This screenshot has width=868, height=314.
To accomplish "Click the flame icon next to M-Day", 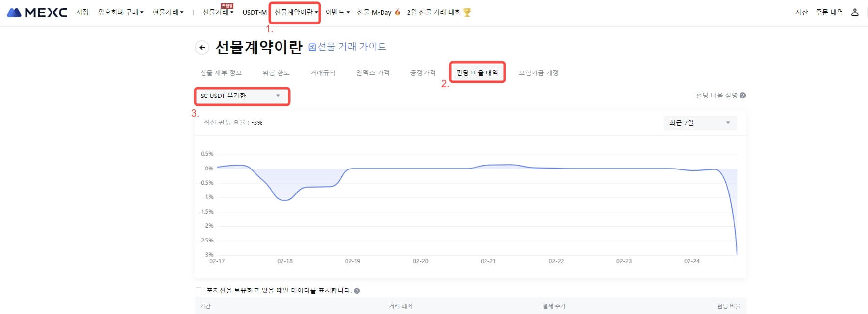I will click(397, 12).
